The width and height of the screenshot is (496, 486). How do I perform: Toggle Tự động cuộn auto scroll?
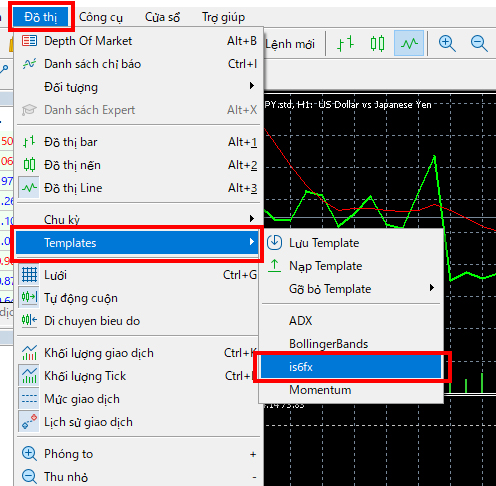point(138,298)
